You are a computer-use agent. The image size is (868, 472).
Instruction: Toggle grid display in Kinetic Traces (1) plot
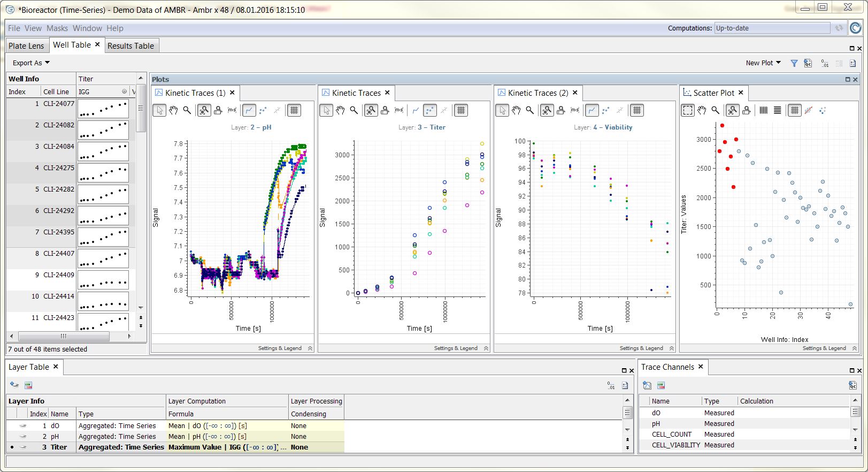click(x=294, y=111)
